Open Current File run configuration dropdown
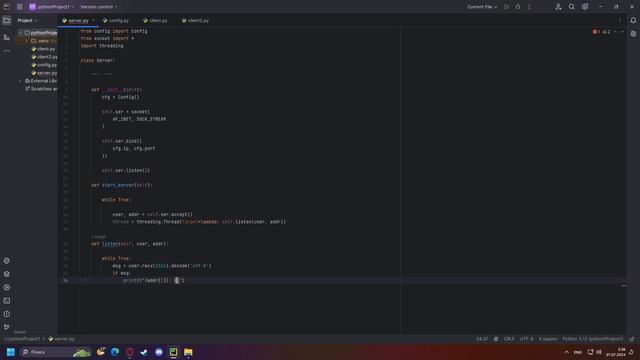 pyautogui.click(x=482, y=7)
